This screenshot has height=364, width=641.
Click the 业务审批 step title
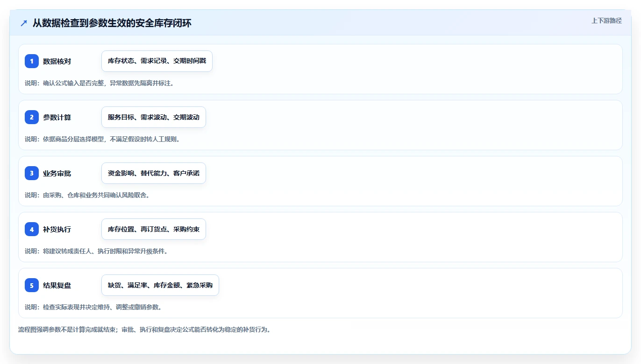coord(57,173)
